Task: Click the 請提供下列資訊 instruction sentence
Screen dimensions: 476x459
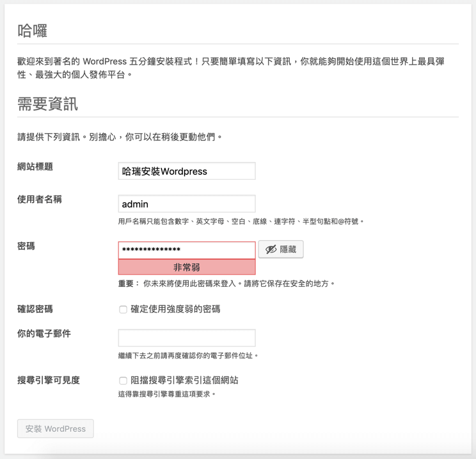Action: tap(120, 137)
